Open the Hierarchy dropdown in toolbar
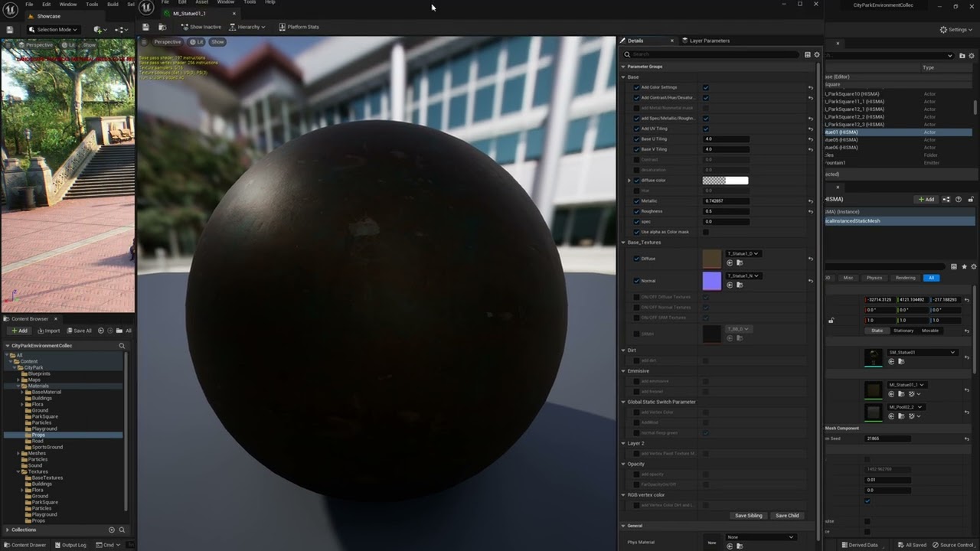The width and height of the screenshot is (980, 551). (247, 27)
